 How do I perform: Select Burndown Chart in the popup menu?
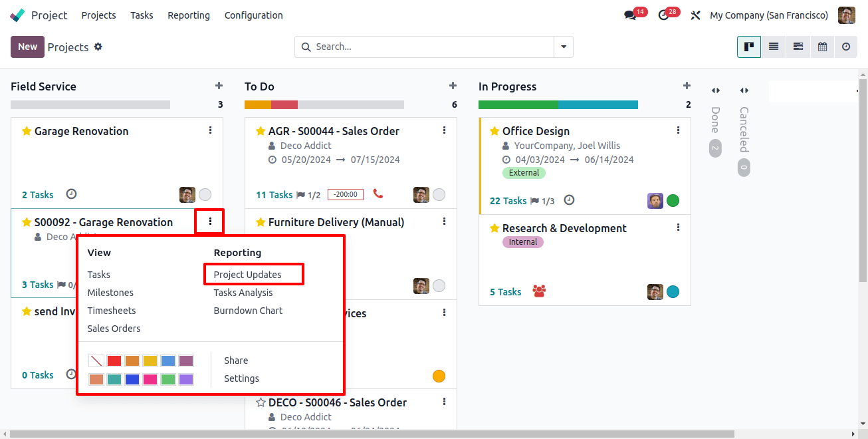pos(248,311)
